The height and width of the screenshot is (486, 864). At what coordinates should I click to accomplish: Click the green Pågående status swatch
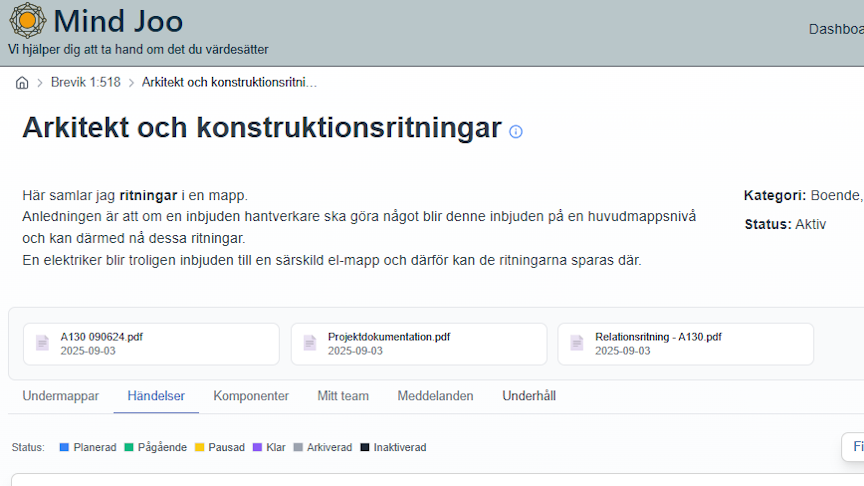[x=129, y=447]
